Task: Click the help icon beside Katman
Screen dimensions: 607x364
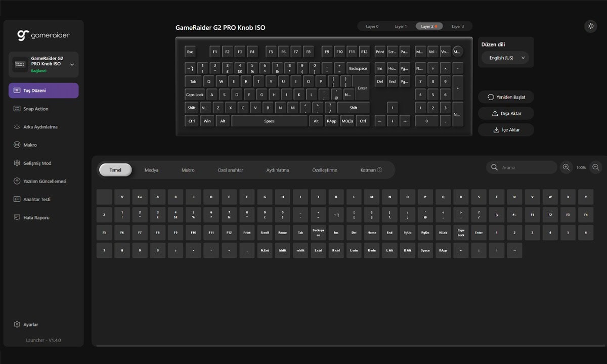Action: click(379, 170)
